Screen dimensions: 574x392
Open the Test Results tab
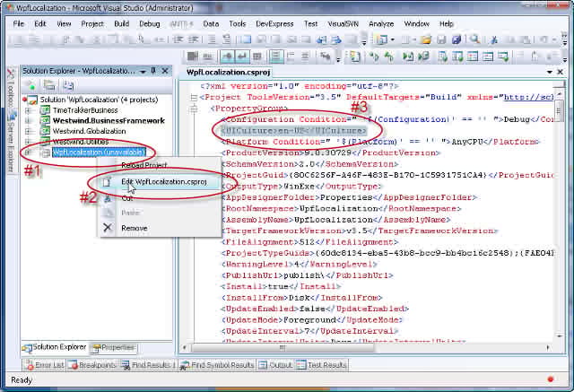[321, 365]
